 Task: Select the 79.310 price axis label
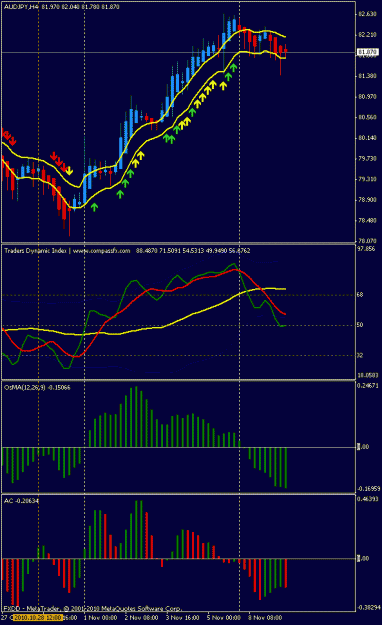pos(367,179)
